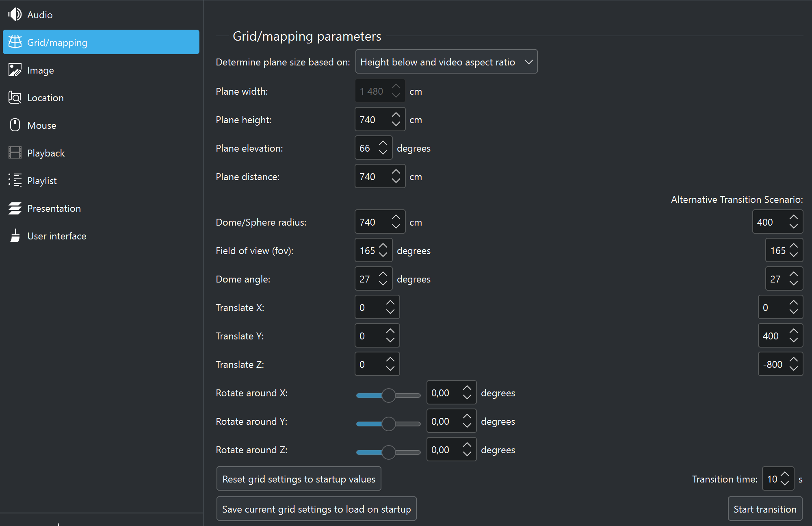Click the Playback section icon
The image size is (812, 526).
pyautogui.click(x=14, y=153)
